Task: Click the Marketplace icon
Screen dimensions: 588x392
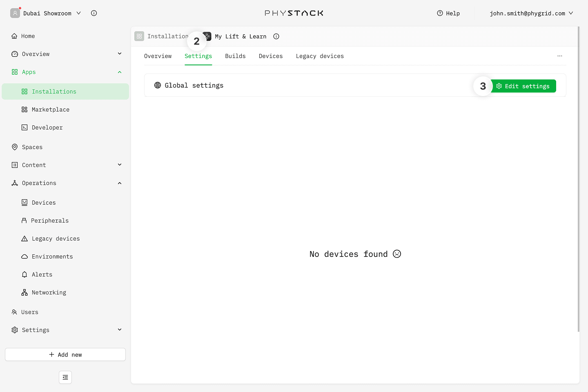Action: (24, 109)
